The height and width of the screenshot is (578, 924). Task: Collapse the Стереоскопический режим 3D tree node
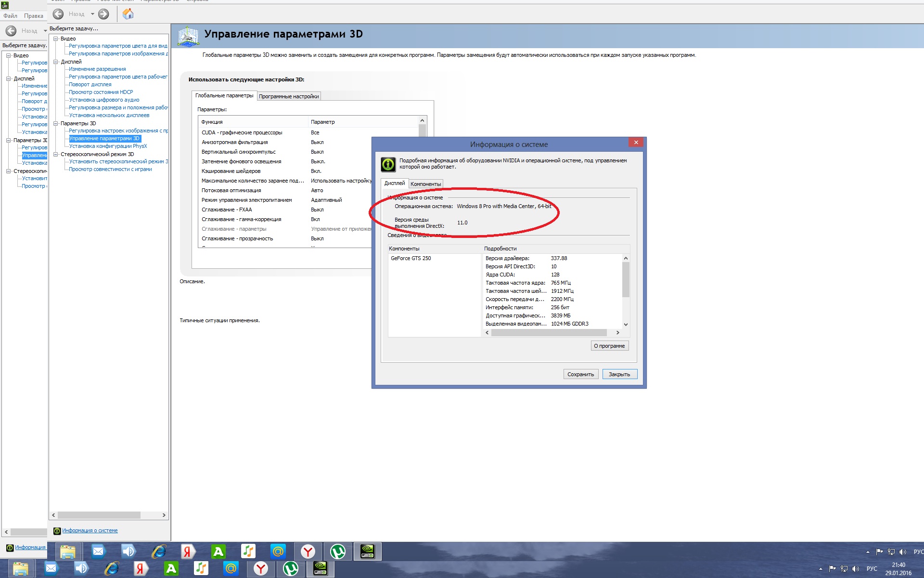[x=56, y=155]
